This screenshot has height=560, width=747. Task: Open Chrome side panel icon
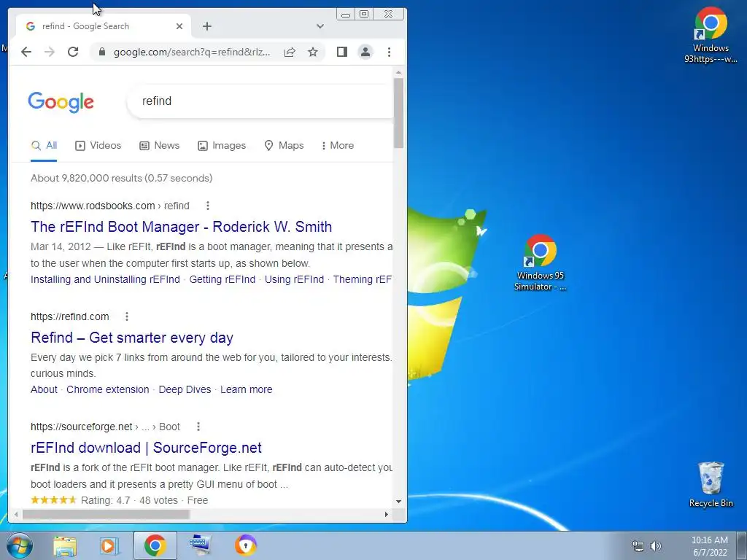[x=342, y=52]
